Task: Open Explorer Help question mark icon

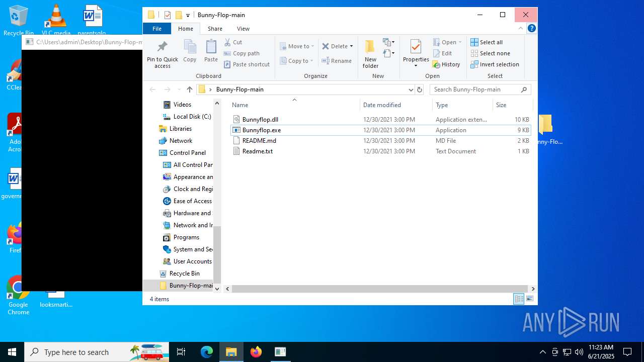Action: click(531, 29)
